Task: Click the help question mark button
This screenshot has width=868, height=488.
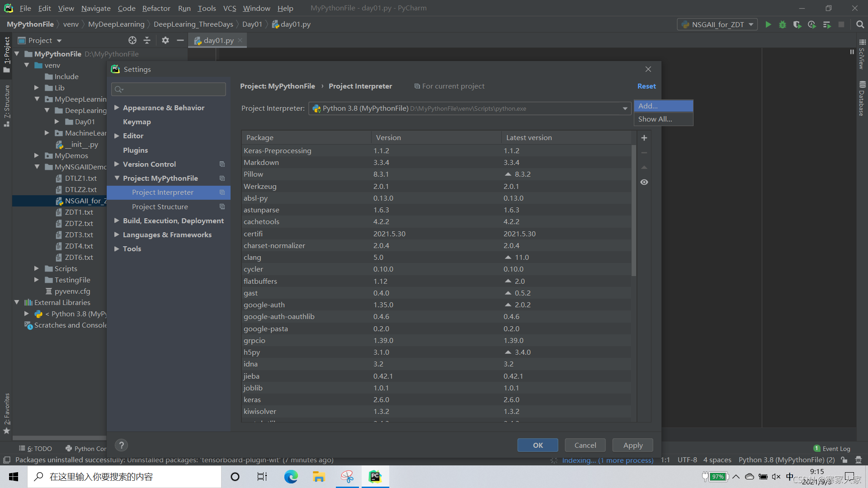Action: tap(121, 445)
